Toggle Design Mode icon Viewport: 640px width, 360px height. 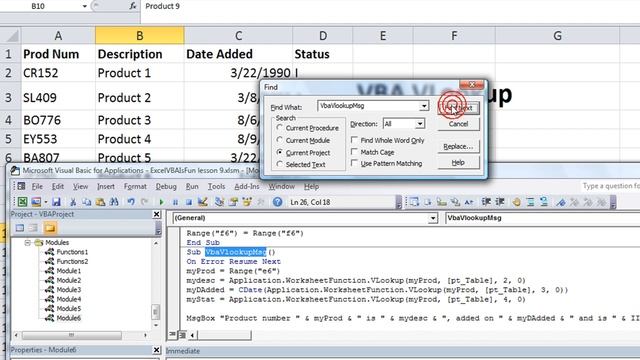pos(202,202)
